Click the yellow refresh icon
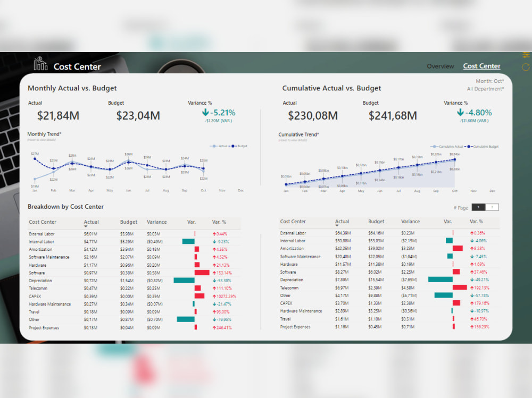The image size is (532, 398). tap(526, 67)
